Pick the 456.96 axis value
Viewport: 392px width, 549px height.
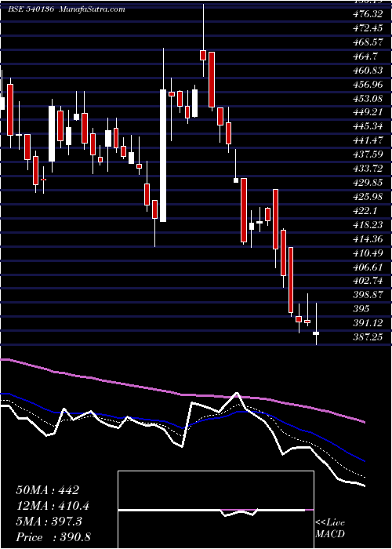click(x=367, y=85)
